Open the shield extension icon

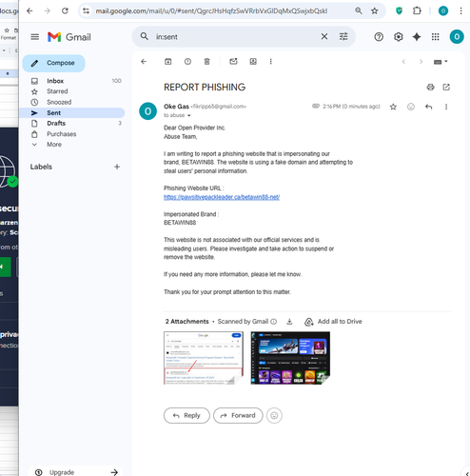click(x=400, y=11)
